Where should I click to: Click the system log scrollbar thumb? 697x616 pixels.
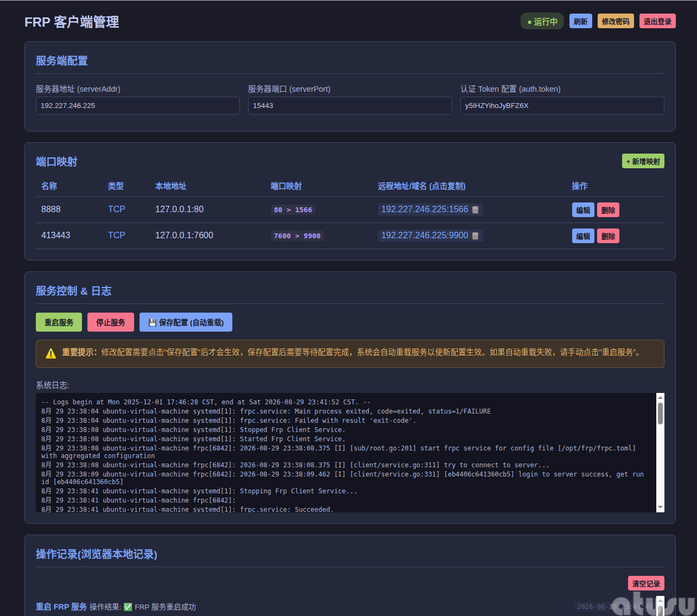pos(660,414)
